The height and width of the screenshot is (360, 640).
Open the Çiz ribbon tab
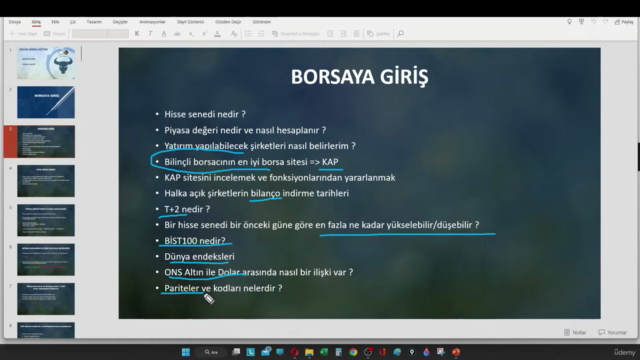tap(73, 22)
